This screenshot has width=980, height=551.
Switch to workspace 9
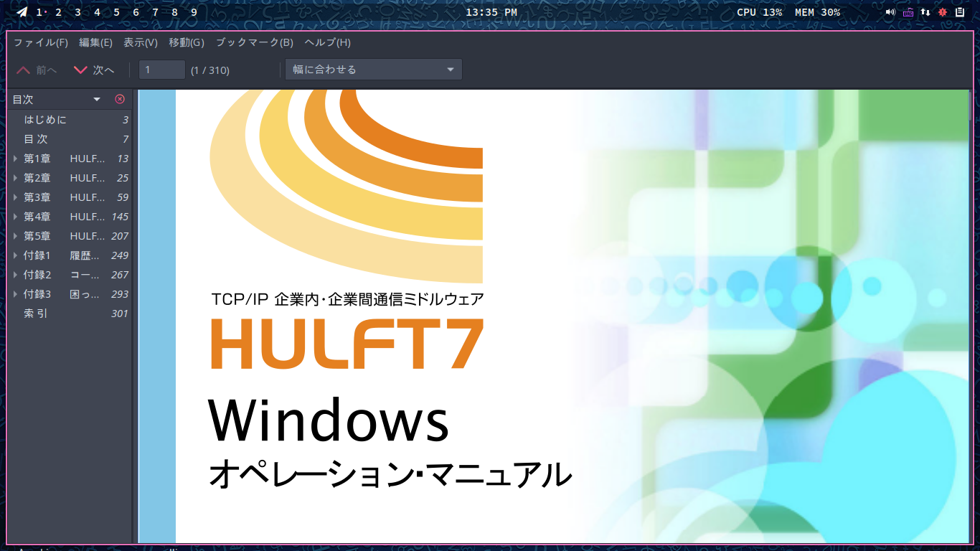coord(194,12)
